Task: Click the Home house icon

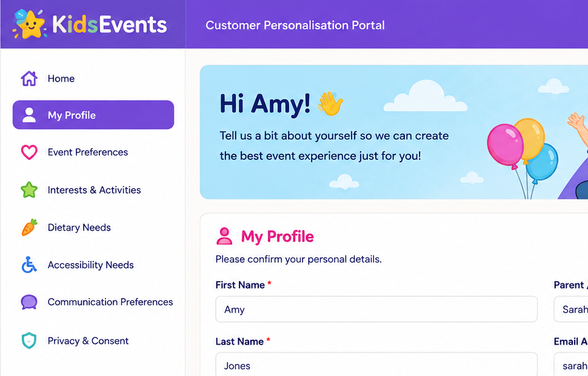Action: pos(29,78)
